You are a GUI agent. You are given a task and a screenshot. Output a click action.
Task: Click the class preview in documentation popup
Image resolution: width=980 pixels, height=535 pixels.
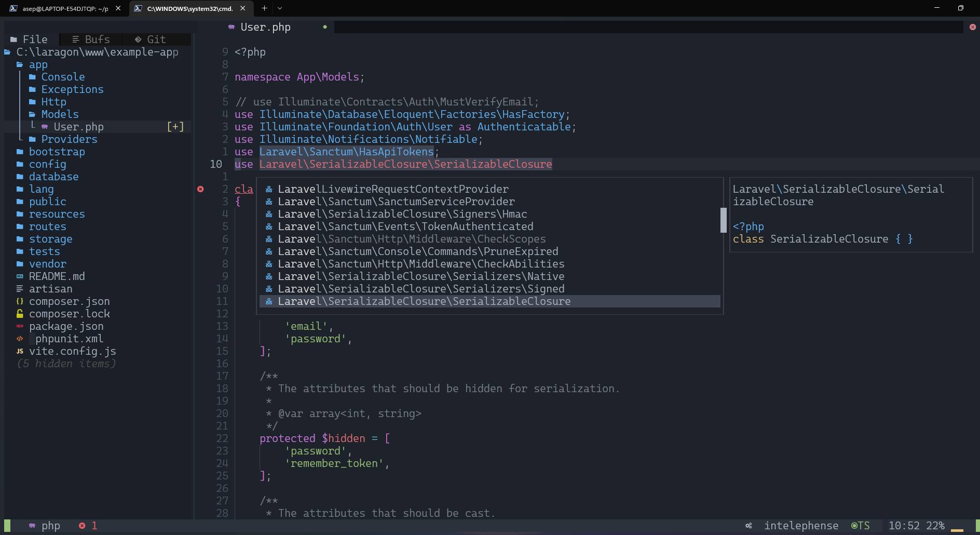(x=823, y=239)
